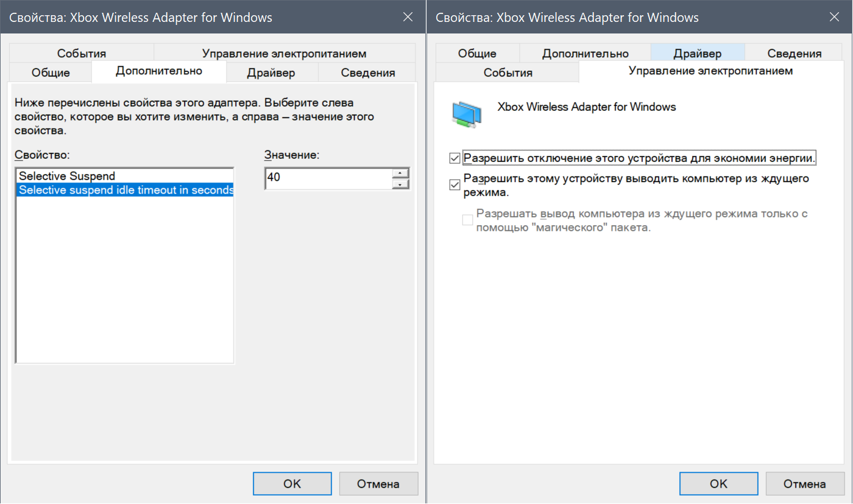Open the "События" tab in the left window
This screenshot has width=853, height=504.
pos(82,54)
